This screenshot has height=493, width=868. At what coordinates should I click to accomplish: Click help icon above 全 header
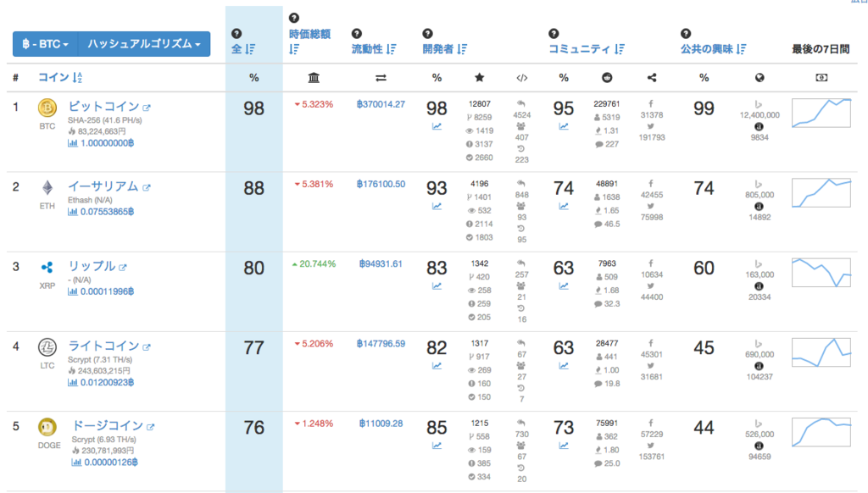click(236, 34)
